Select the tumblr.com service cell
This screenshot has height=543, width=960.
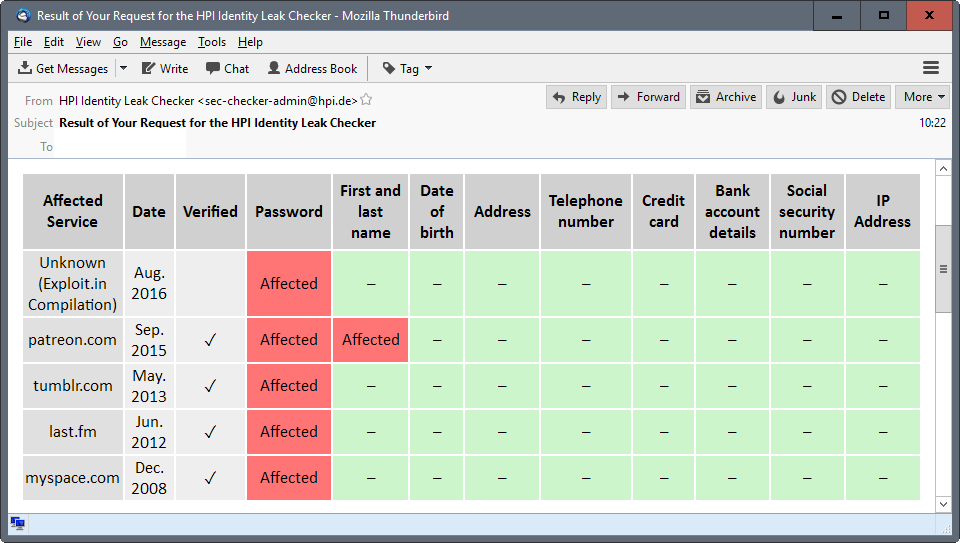tap(73, 386)
